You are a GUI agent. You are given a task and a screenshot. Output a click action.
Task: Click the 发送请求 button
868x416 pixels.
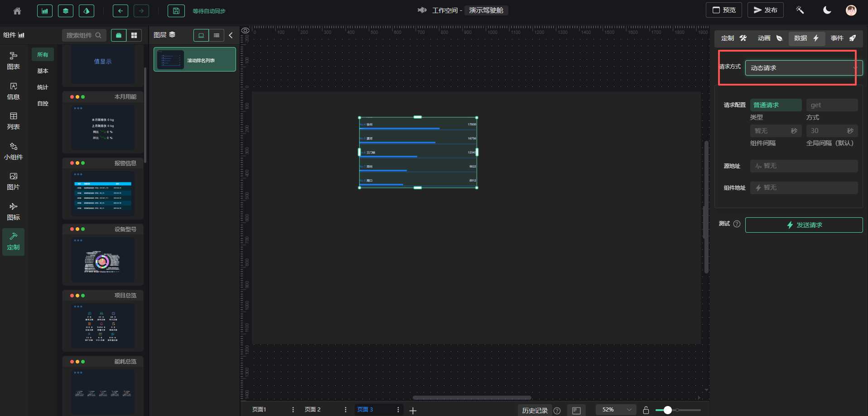tap(804, 225)
